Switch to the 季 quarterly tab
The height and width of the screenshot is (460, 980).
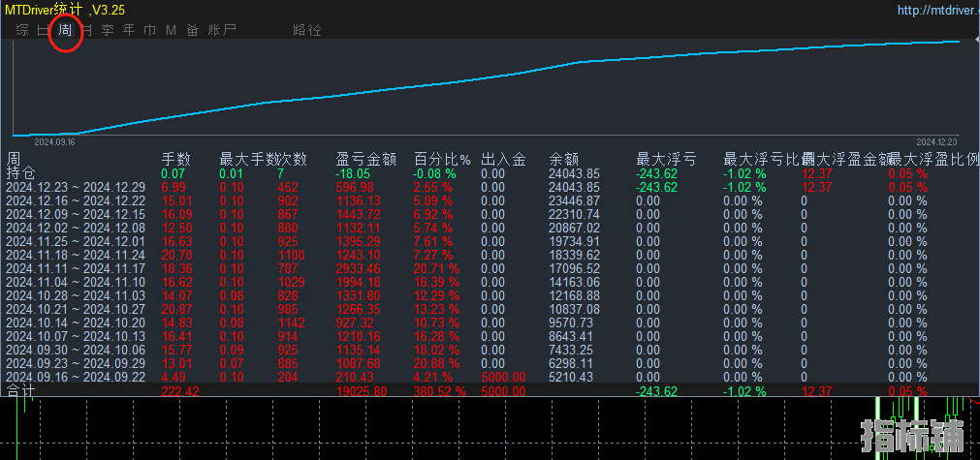coord(108,30)
